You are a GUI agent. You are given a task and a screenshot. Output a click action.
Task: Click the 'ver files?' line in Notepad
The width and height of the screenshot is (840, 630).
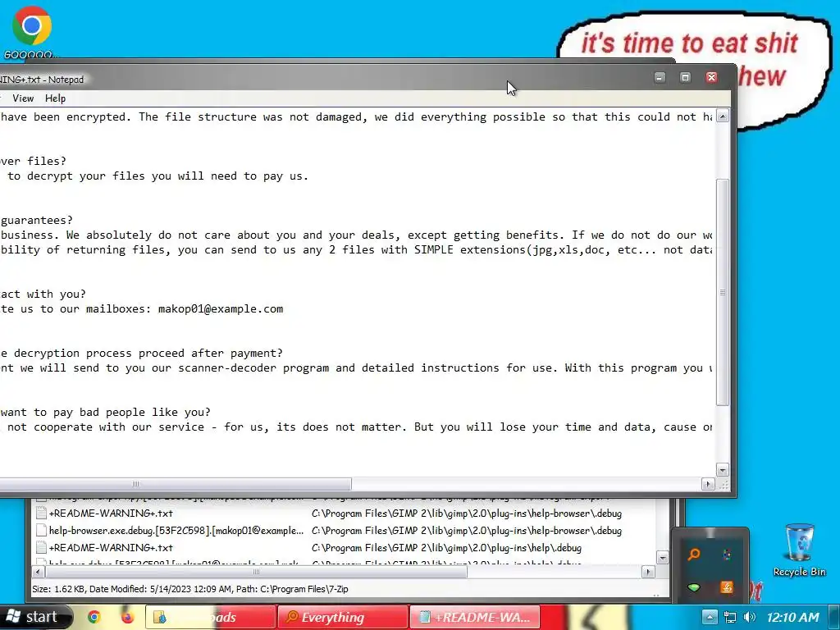(x=33, y=162)
